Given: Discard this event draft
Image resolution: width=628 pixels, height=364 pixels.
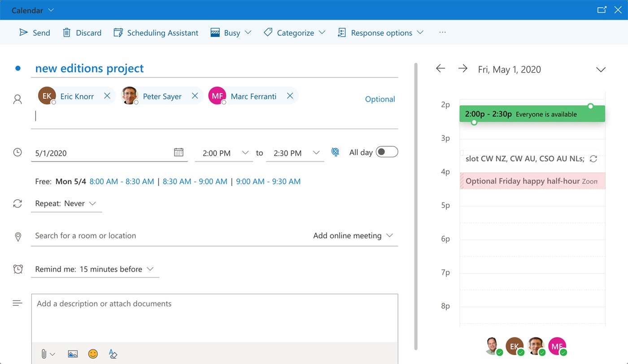Looking at the screenshot, I should point(82,33).
